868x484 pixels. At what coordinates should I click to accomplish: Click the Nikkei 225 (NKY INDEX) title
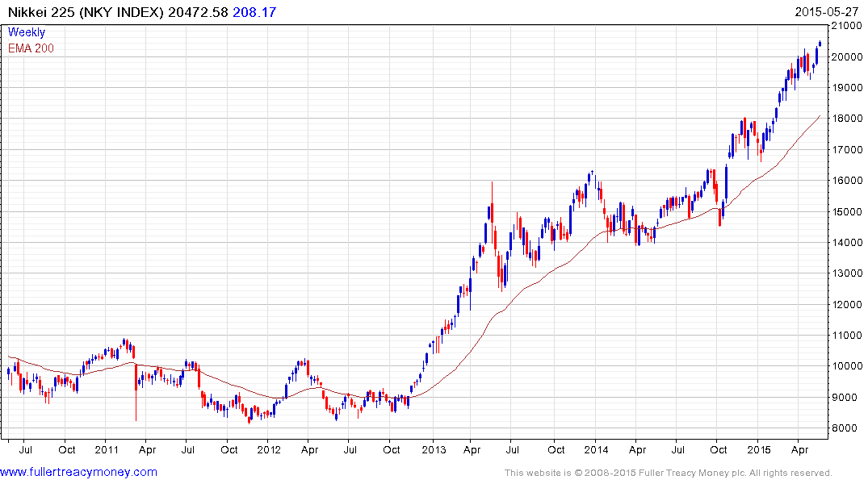point(86,12)
